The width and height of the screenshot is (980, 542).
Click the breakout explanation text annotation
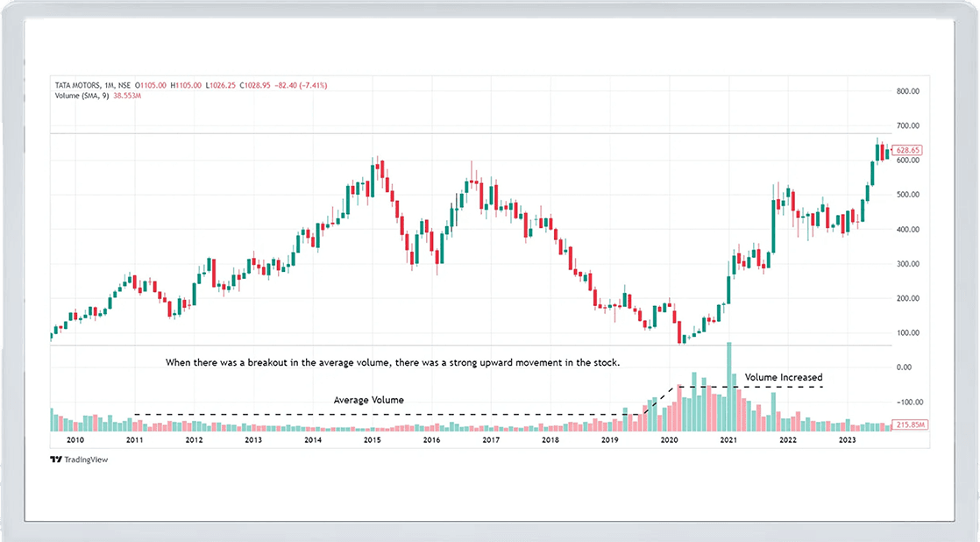tap(394, 361)
